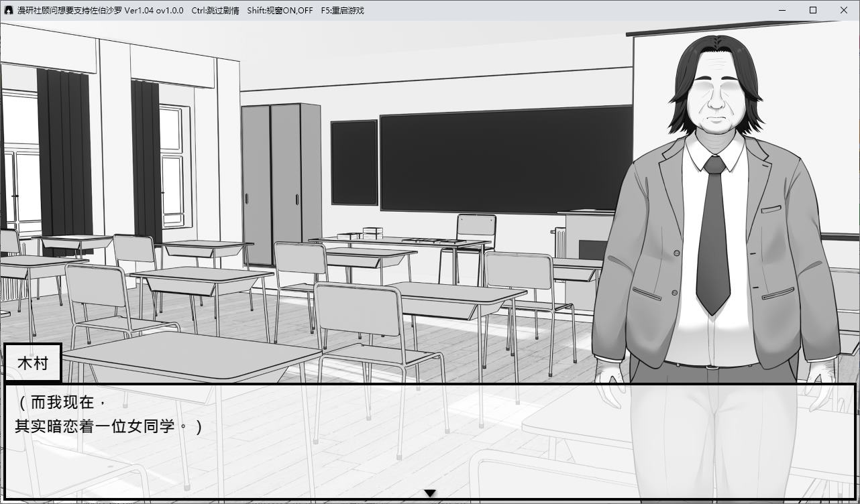Click the game's title bar app icon
This screenshot has height=504, width=860.
[9, 10]
